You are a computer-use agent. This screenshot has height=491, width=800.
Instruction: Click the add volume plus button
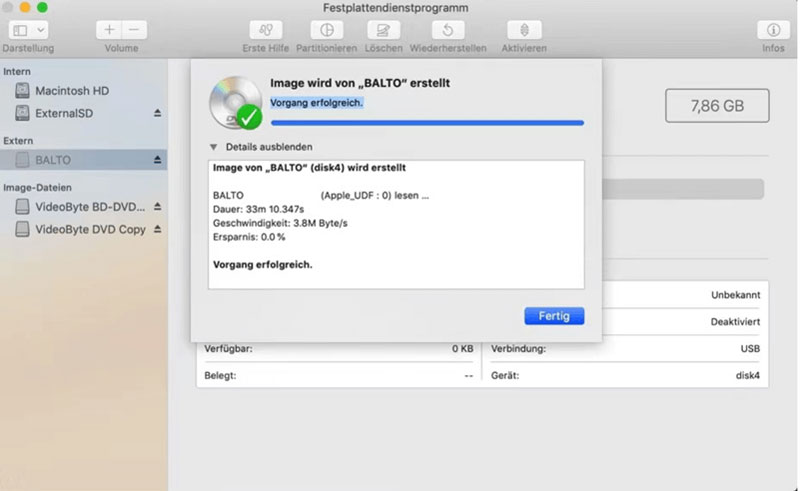point(109,30)
